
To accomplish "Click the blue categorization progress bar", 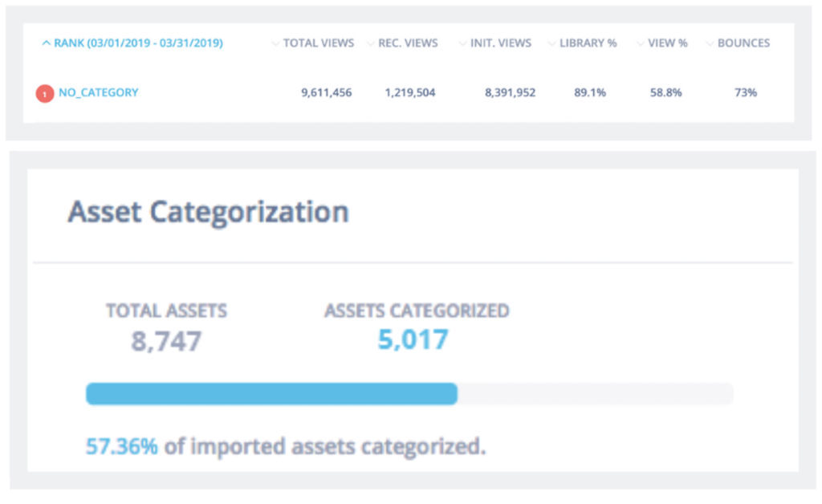I will pos(271,394).
